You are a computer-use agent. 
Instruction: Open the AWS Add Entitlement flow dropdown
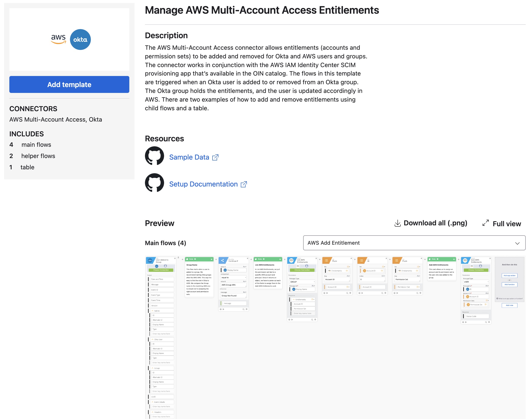tap(414, 243)
